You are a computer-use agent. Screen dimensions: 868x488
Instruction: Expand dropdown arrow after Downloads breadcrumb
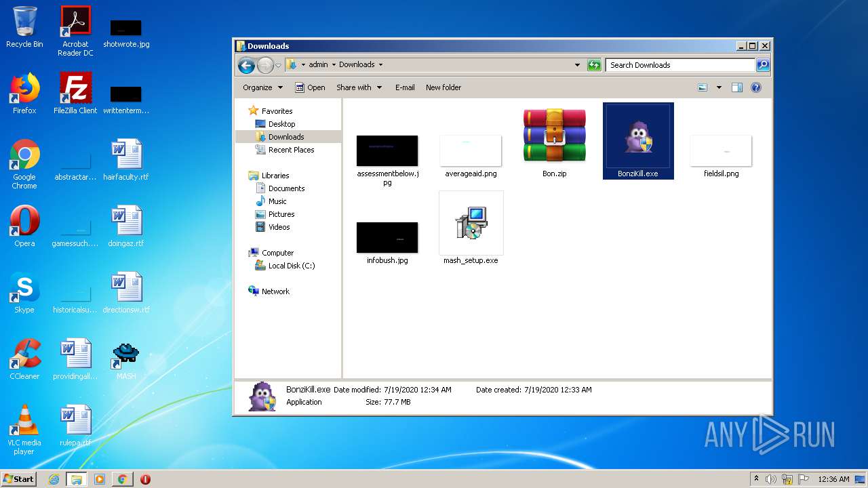coord(380,65)
